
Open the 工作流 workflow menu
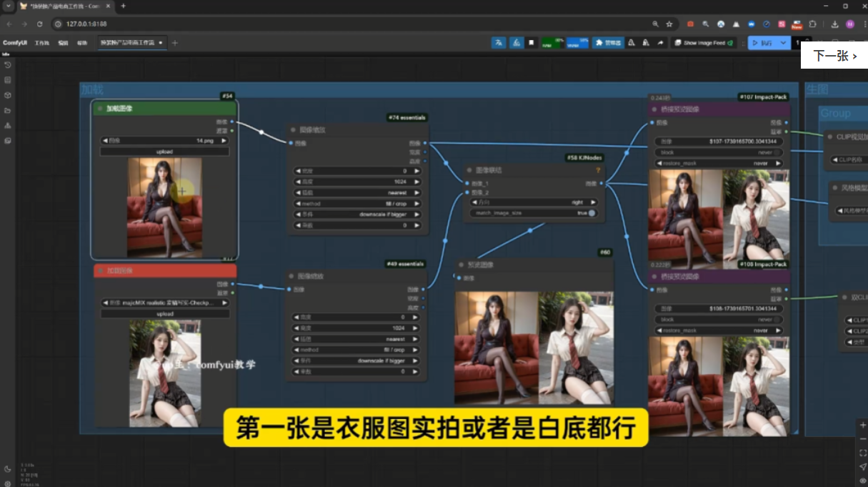tap(41, 43)
